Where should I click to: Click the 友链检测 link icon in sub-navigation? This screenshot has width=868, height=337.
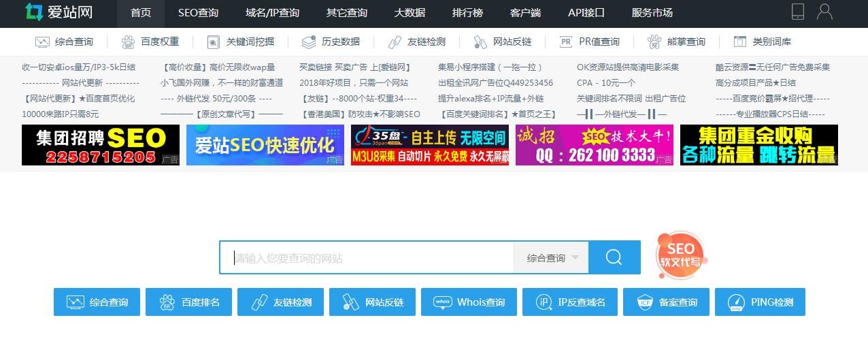tap(395, 42)
